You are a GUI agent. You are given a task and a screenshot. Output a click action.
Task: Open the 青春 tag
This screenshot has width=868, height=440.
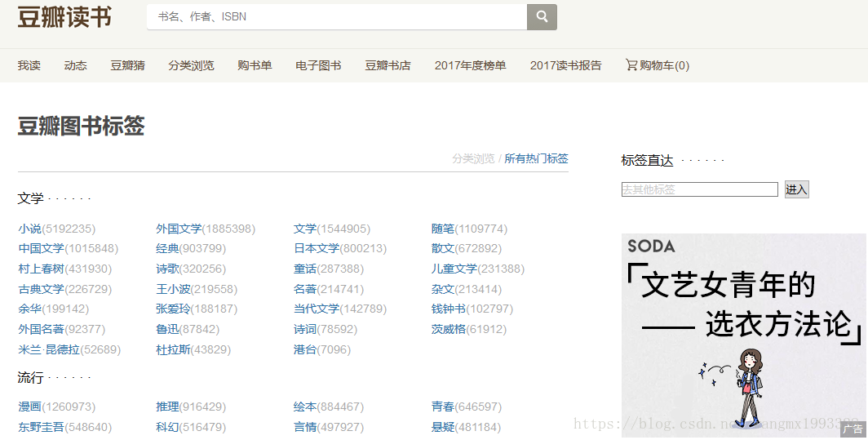(x=443, y=407)
